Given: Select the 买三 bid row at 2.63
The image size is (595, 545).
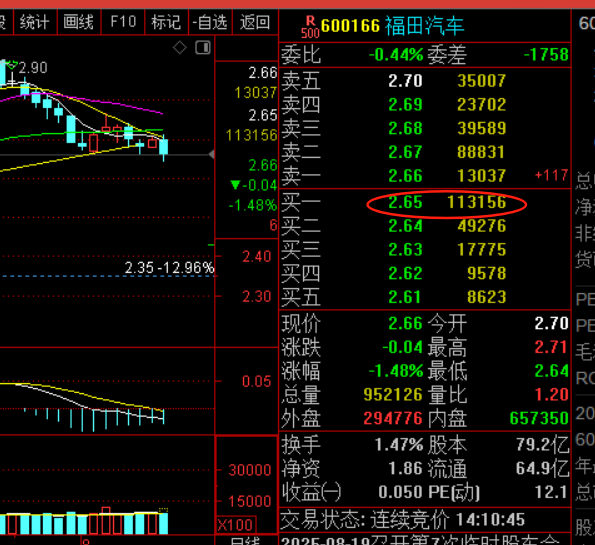Looking at the screenshot, I should [425, 250].
